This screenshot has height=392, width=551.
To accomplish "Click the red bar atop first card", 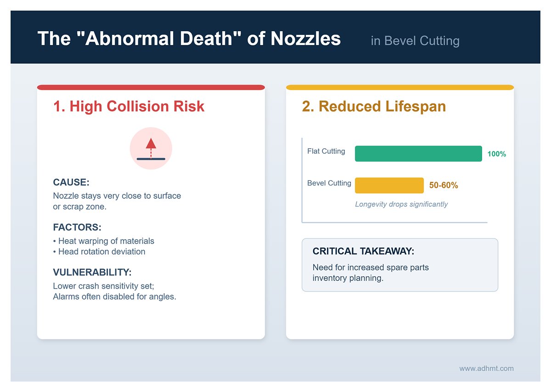I will [x=151, y=87].
